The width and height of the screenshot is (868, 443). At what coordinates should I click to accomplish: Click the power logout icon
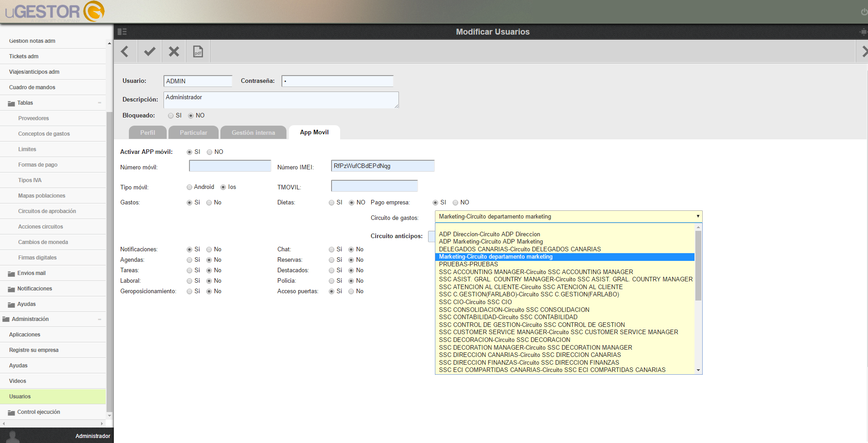864,12
